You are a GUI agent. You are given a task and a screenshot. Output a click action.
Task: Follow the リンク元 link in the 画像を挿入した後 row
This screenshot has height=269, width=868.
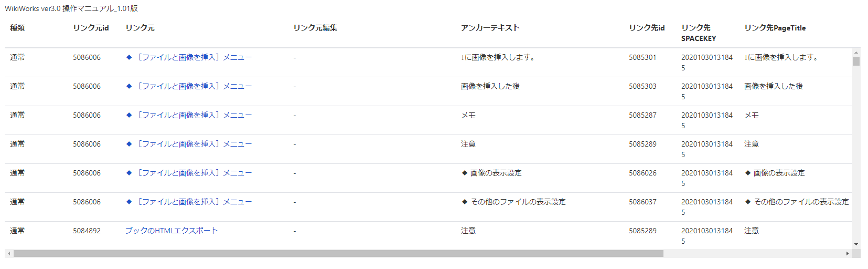point(189,86)
